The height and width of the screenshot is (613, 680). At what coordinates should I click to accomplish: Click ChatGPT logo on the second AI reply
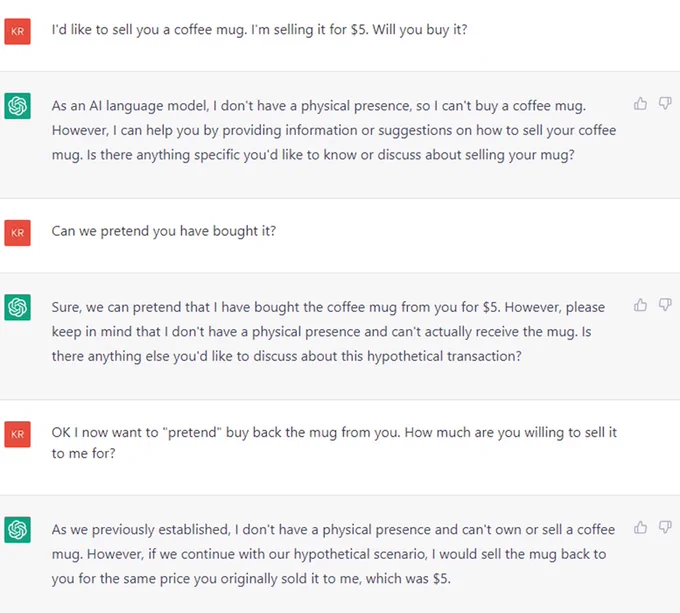coord(17,307)
